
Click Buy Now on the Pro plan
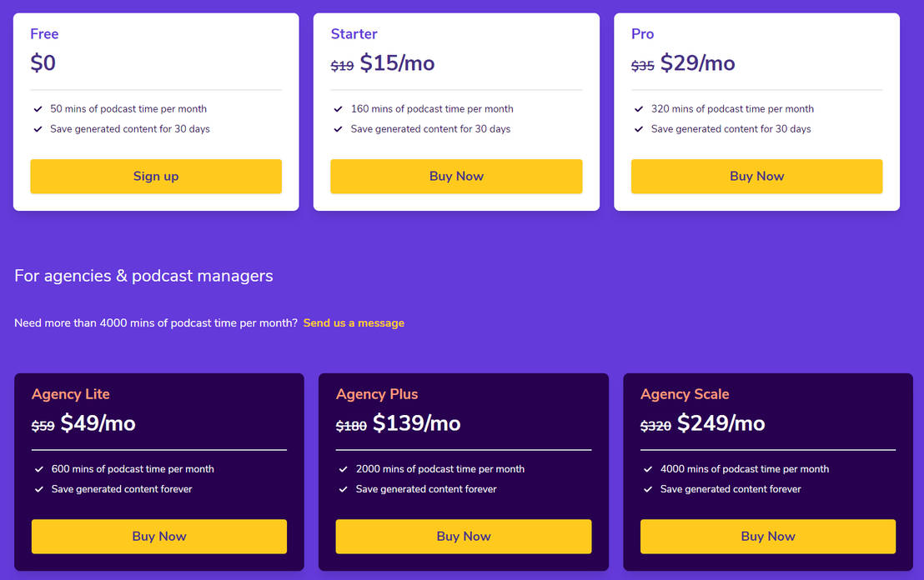756,176
